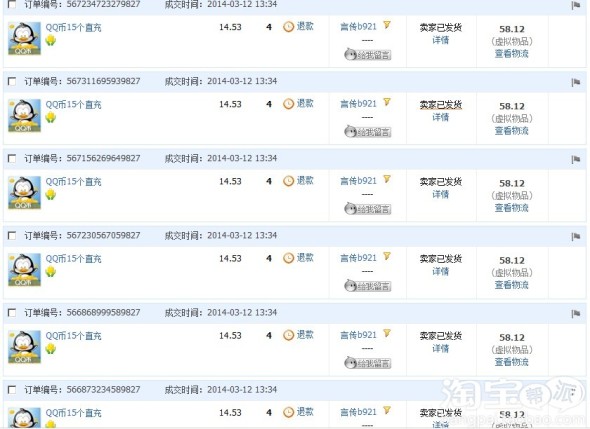Click clock refund icon in order 567156269649827
590x429 pixels.
click(288, 181)
